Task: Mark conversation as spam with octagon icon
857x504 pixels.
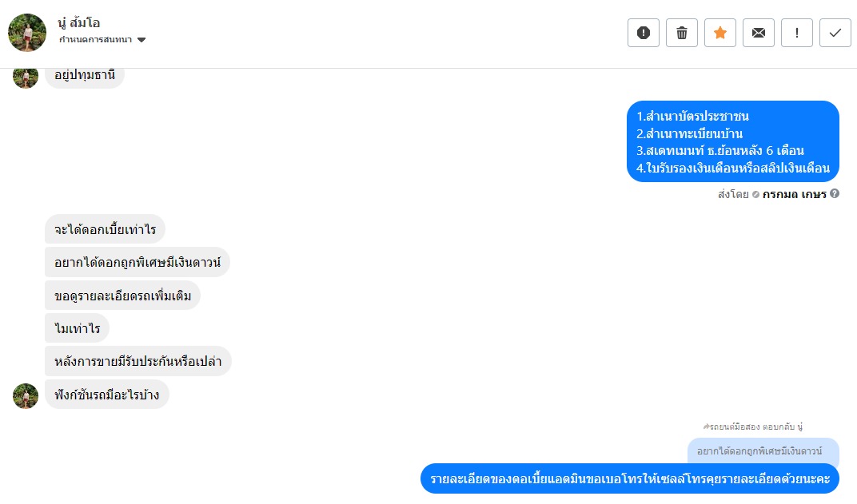Action: [644, 33]
